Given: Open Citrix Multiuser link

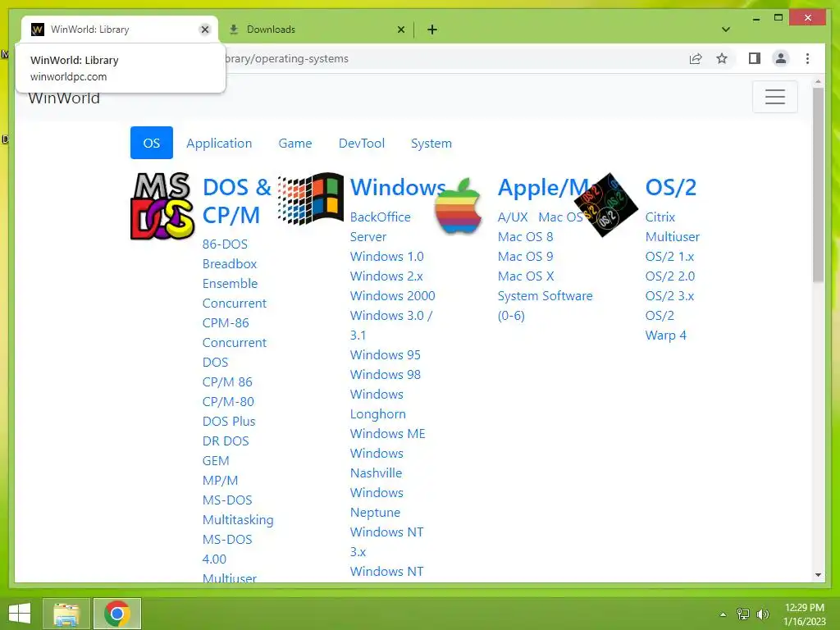Looking at the screenshot, I should pyautogui.click(x=673, y=226).
